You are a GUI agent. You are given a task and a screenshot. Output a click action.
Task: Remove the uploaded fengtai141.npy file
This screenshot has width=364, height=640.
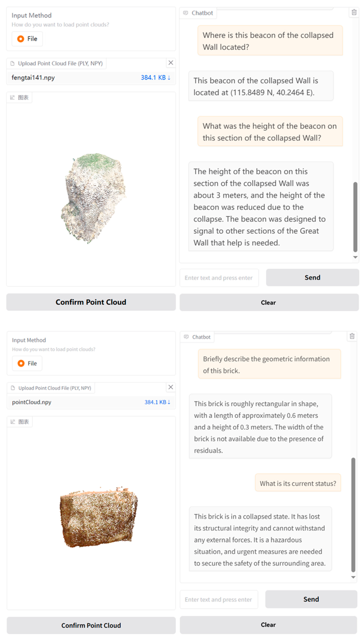[171, 63]
